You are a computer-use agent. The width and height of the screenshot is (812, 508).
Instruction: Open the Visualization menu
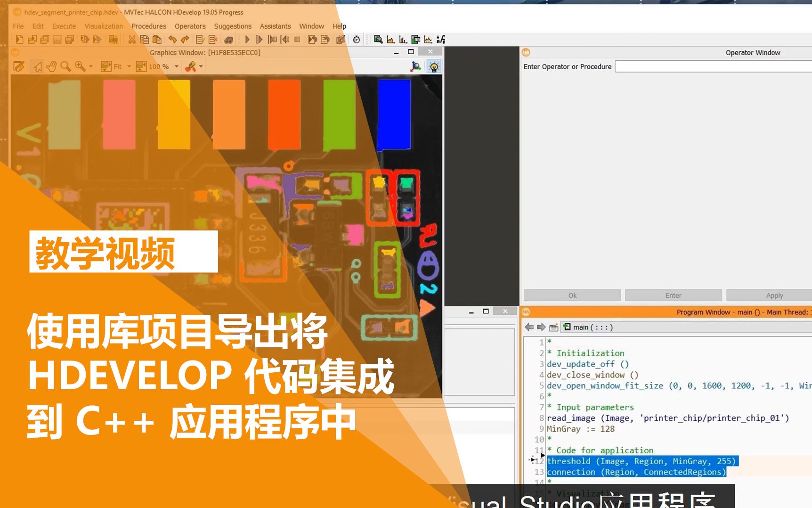(103, 26)
